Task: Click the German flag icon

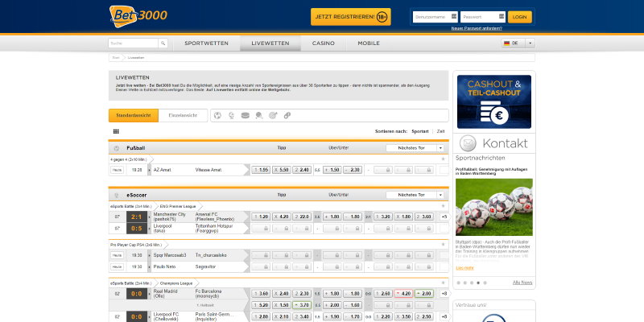Action: click(x=507, y=43)
